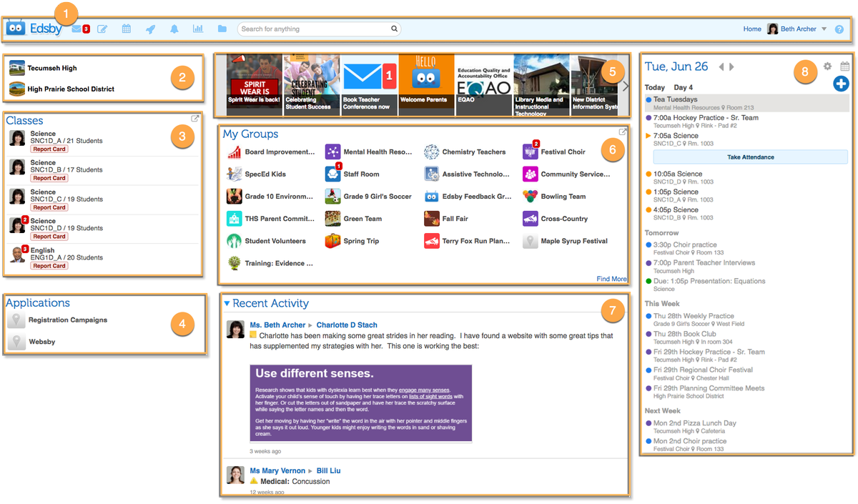Open the Find More link under My Groups
This screenshot has height=504, width=858.
coord(611,279)
